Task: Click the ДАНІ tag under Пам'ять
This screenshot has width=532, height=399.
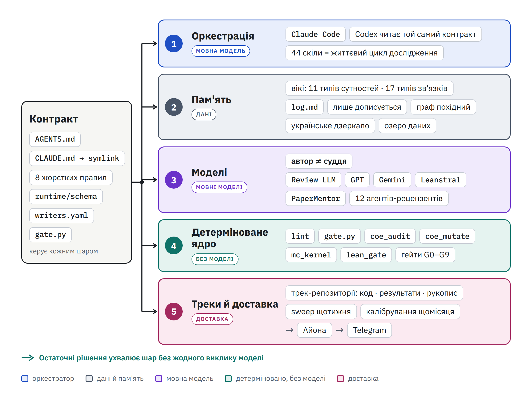Action: pyautogui.click(x=204, y=114)
